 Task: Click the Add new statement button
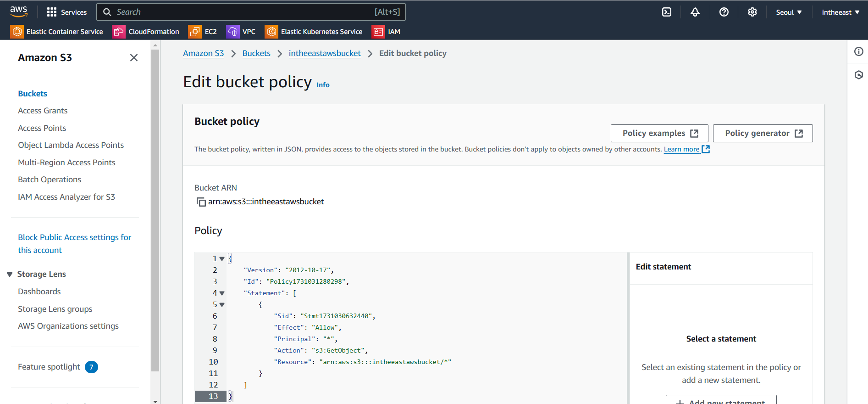[721, 400]
